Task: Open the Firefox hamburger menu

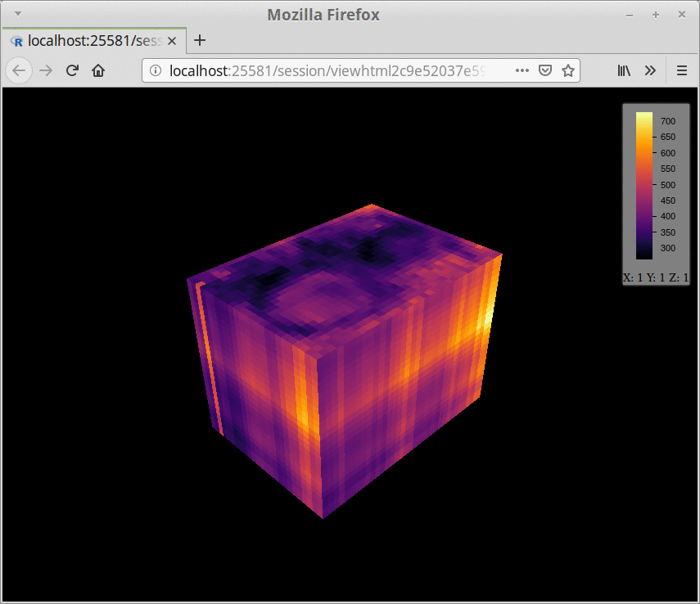Action: [x=682, y=70]
